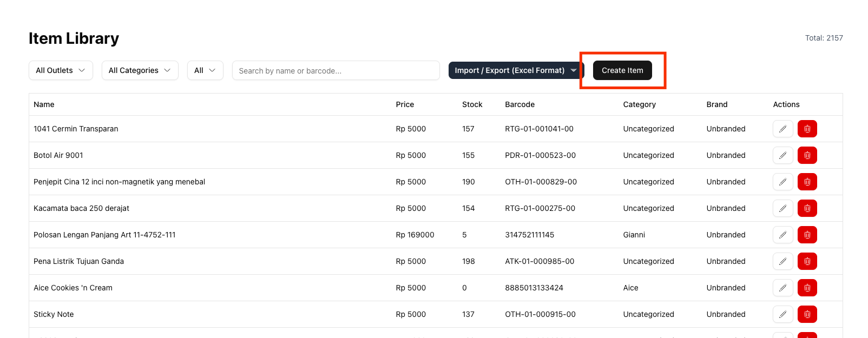Delete Botol Air 9001 with trash icon

click(807, 155)
